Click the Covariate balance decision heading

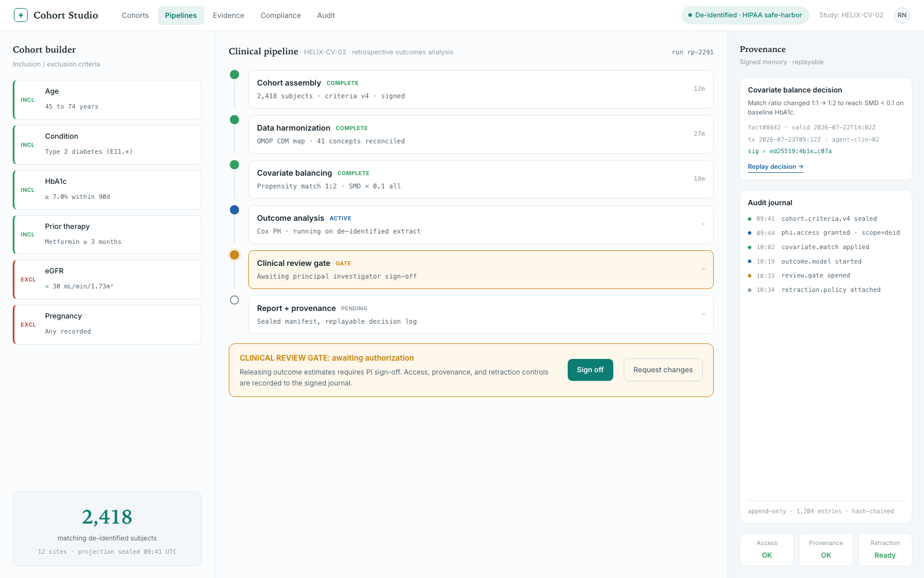pyautogui.click(x=795, y=90)
